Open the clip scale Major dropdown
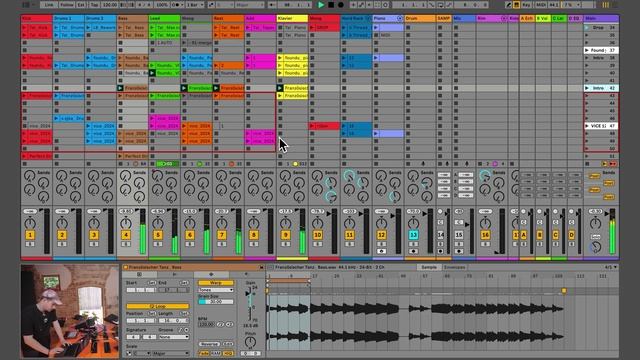640x360 pixels. coord(171,353)
